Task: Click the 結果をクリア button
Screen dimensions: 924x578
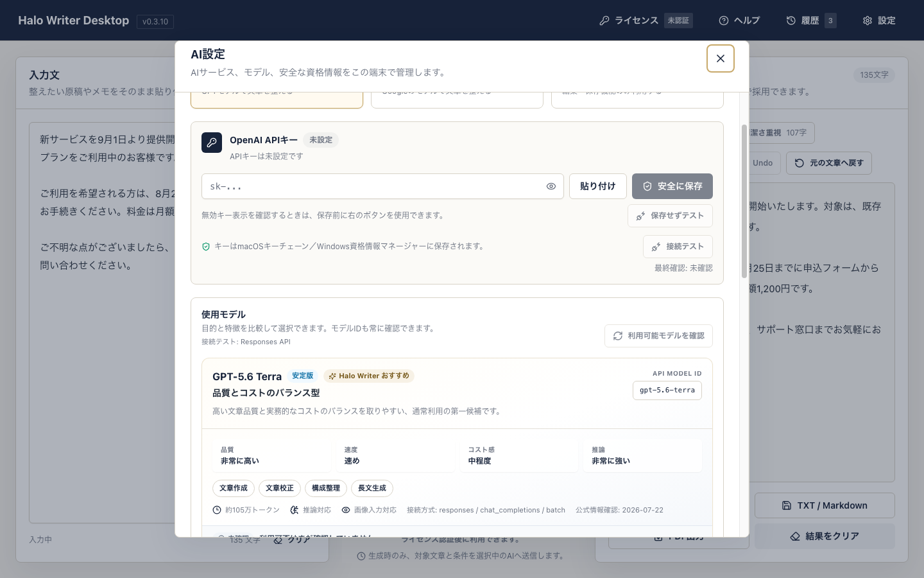Action: [x=825, y=536]
